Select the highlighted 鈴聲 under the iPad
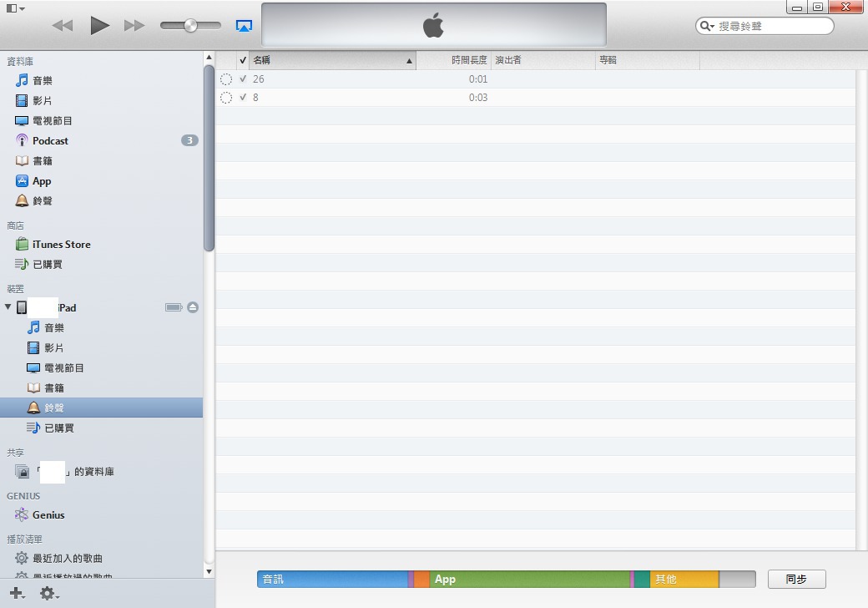Viewport: 868px width, 608px height. pyautogui.click(x=101, y=408)
